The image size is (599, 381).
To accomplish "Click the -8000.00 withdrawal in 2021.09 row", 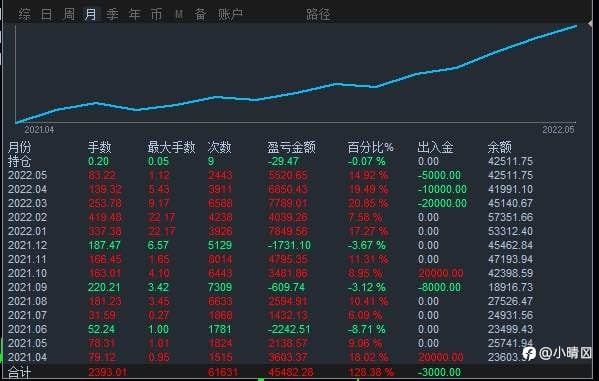I will (439, 288).
